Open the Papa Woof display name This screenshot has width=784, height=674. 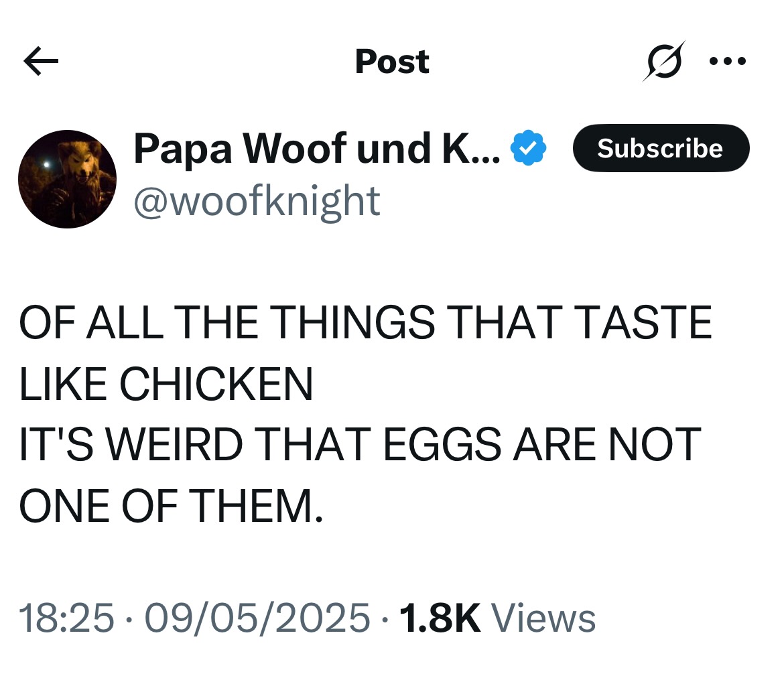(x=281, y=149)
